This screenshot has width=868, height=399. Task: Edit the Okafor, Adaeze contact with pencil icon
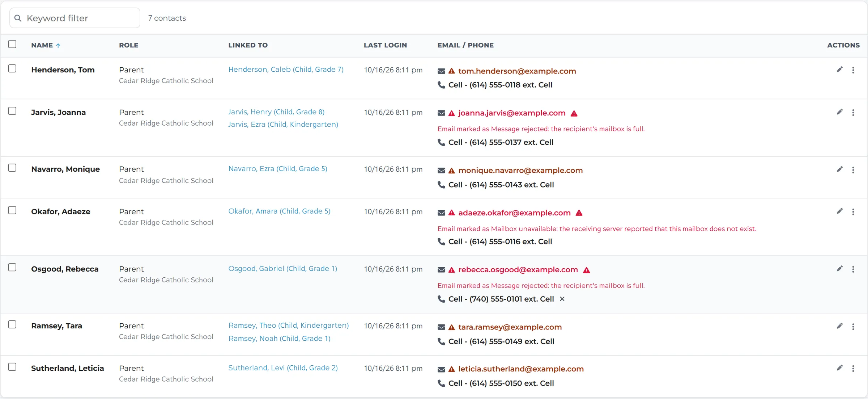(x=839, y=211)
